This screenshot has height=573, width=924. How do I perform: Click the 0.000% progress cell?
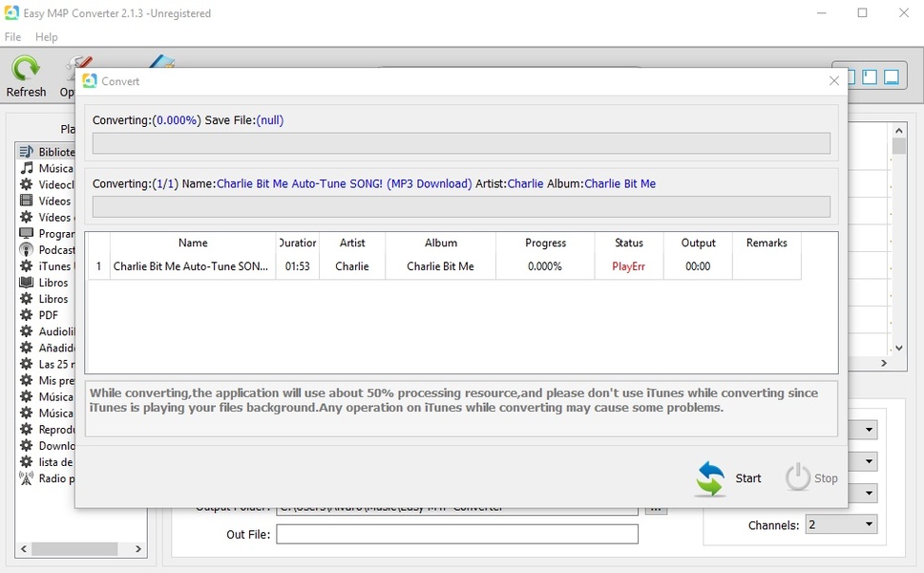point(545,266)
